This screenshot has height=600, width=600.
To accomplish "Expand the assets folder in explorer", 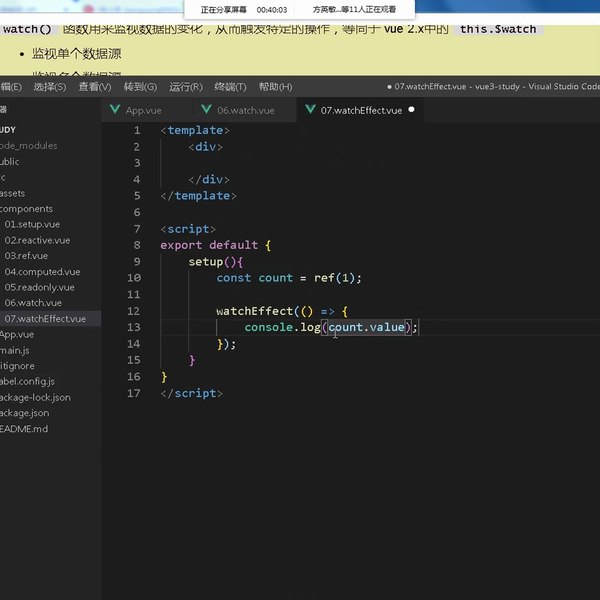I will (x=12, y=193).
